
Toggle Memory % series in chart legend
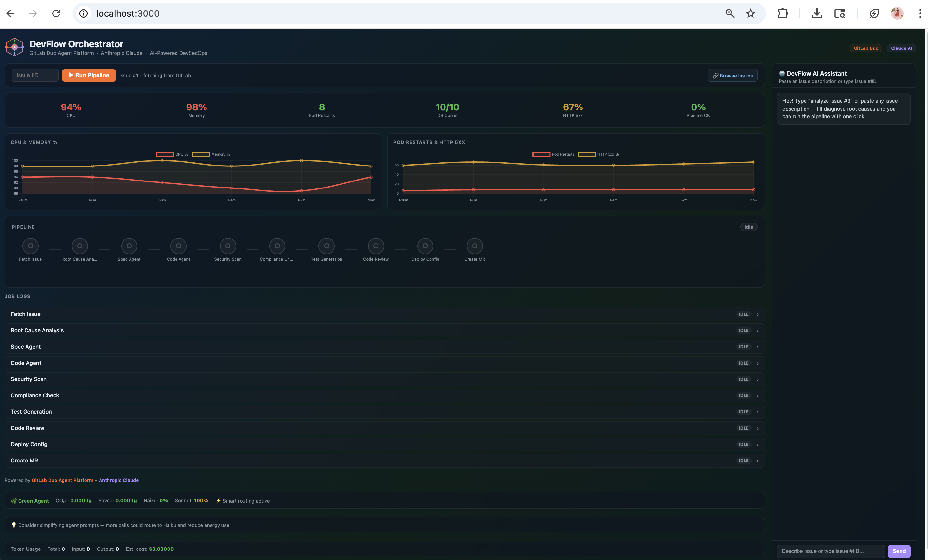(211, 154)
